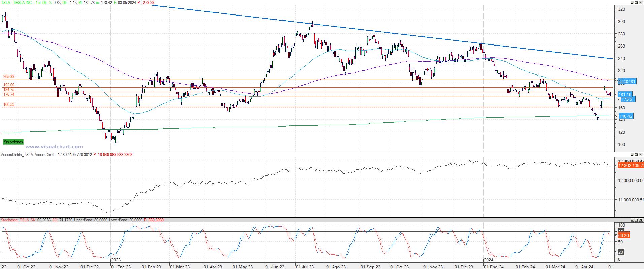
Task: Close the Stochastic indicator panel
Action: pos(641,220)
